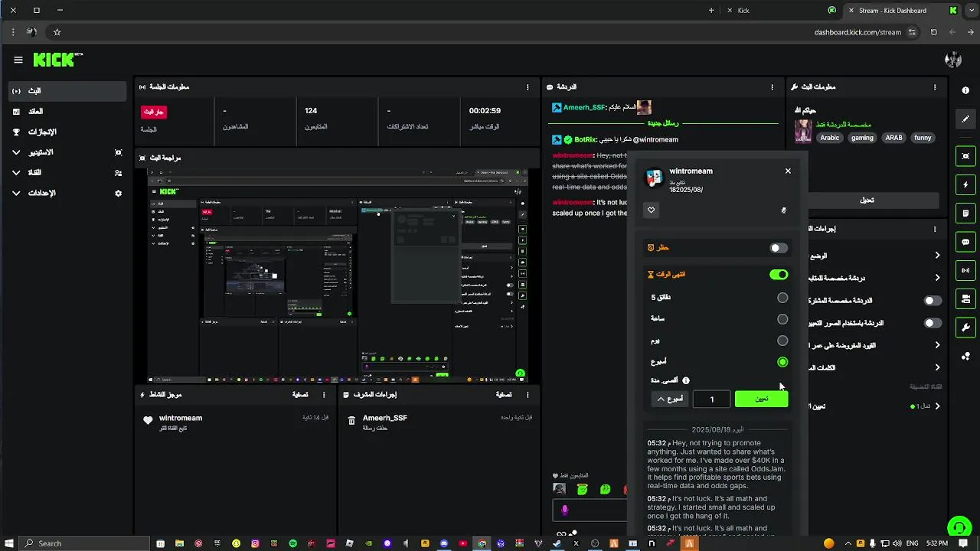Viewport: 980px width, 551px height.
Task: Select the one hour timeout radio option
Action: [x=782, y=319]
